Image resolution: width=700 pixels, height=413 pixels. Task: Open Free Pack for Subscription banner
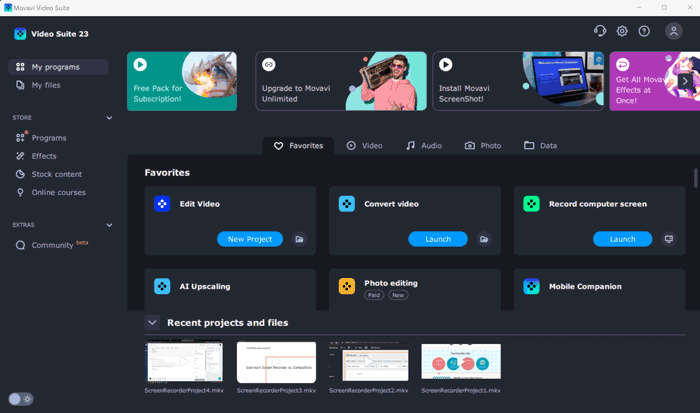[x=182, y=81]
